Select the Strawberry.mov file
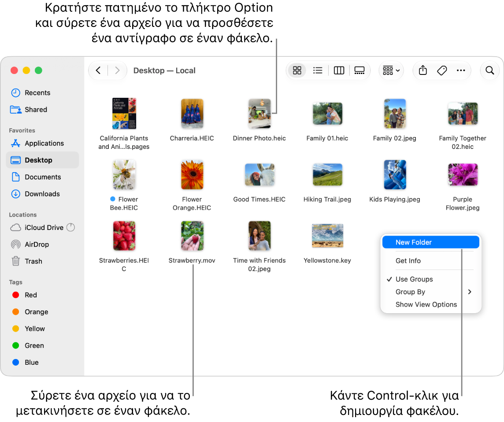 pos(192,242)
